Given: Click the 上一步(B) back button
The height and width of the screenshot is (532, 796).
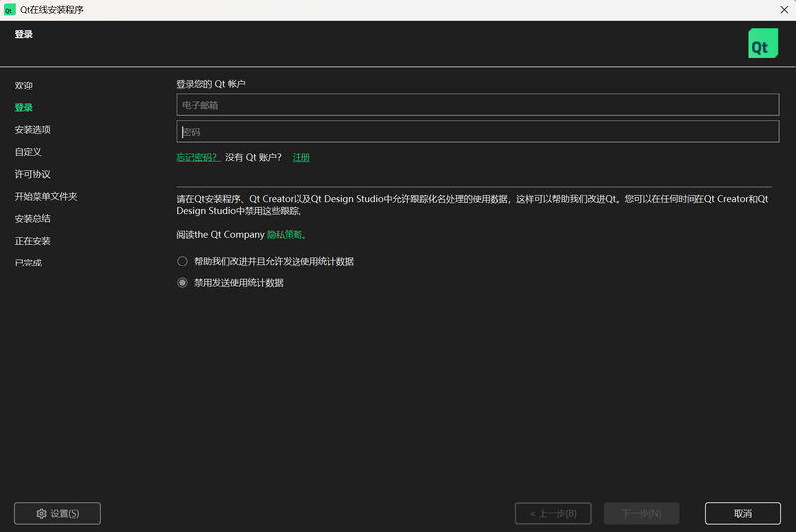Looking at the screenshot, I should click(553, 514).
